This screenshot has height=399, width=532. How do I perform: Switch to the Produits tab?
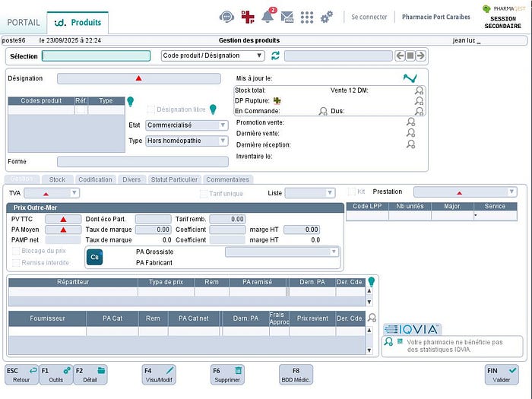(x=78, y=22)
